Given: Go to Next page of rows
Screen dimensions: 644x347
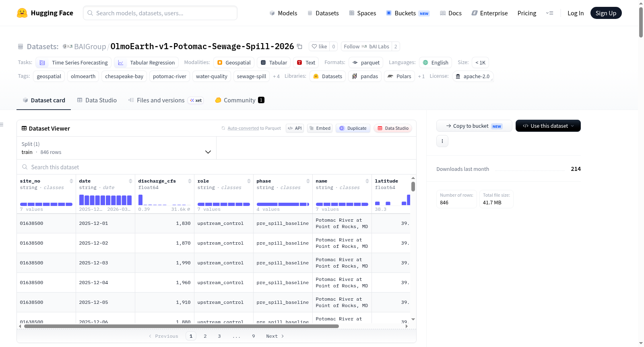Looking at the screenshot, I should (275, 336).
